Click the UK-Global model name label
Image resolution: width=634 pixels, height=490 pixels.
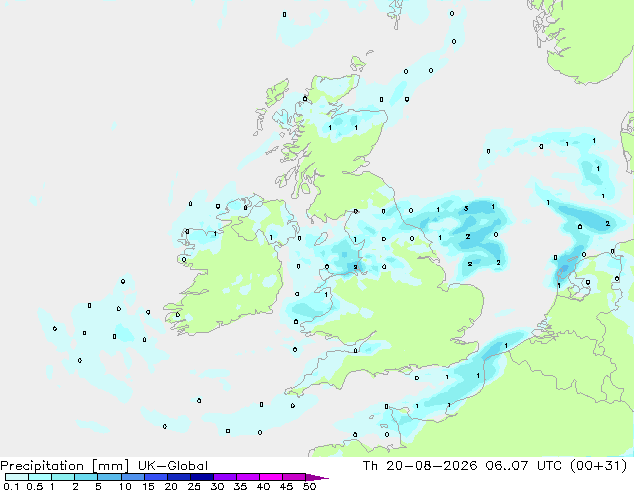(x=173, y=466)
